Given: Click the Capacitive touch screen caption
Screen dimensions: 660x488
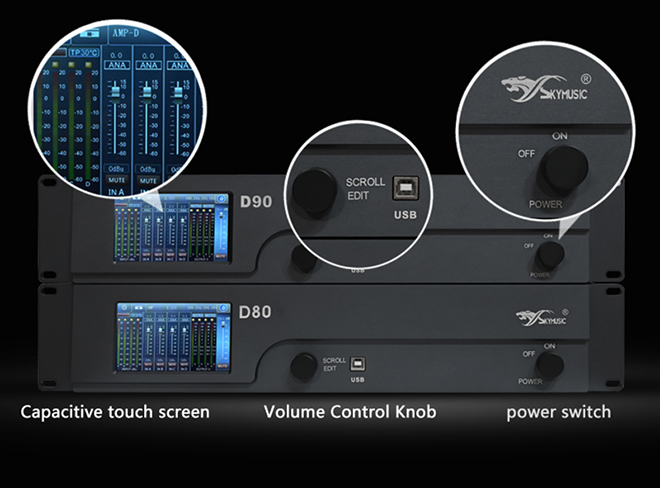Looking at the screenshot, I should coord(115,412).
